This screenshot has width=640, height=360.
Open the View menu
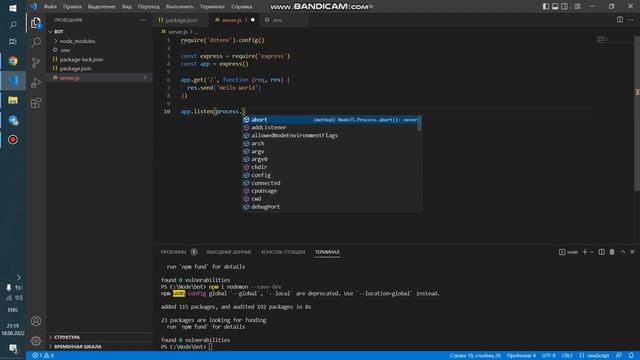coord(127,7)
